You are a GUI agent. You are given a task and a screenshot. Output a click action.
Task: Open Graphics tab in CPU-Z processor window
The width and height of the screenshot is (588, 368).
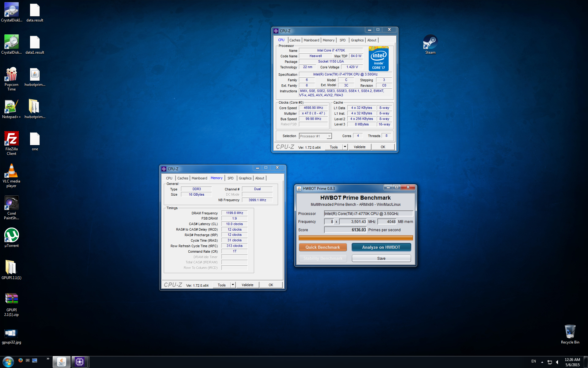click(x=357, y=40)
